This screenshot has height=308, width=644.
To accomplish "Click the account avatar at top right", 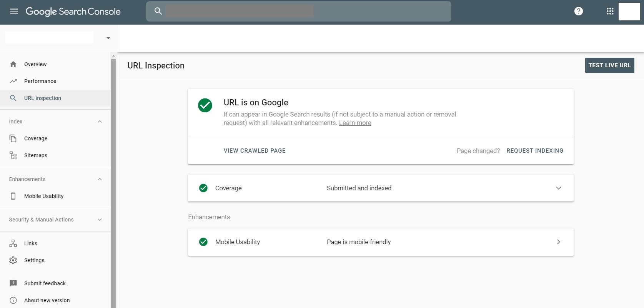I will coord(629,11).
